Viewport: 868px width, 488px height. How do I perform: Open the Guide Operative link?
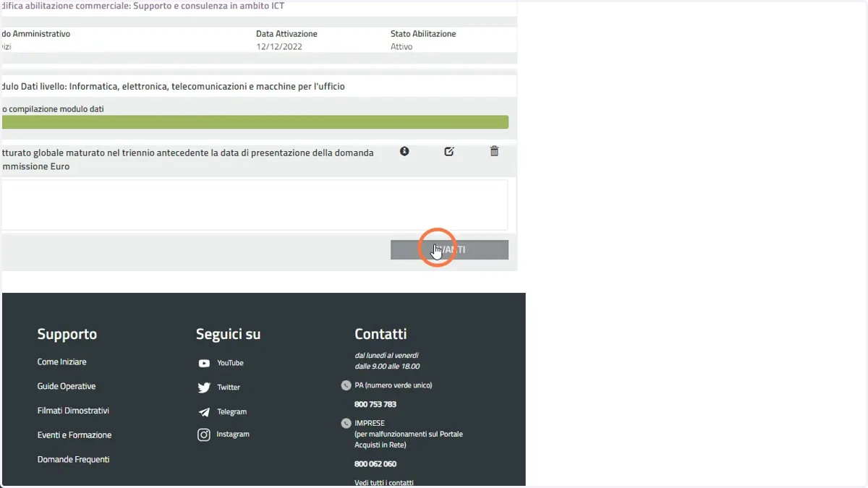coord(67,386)
